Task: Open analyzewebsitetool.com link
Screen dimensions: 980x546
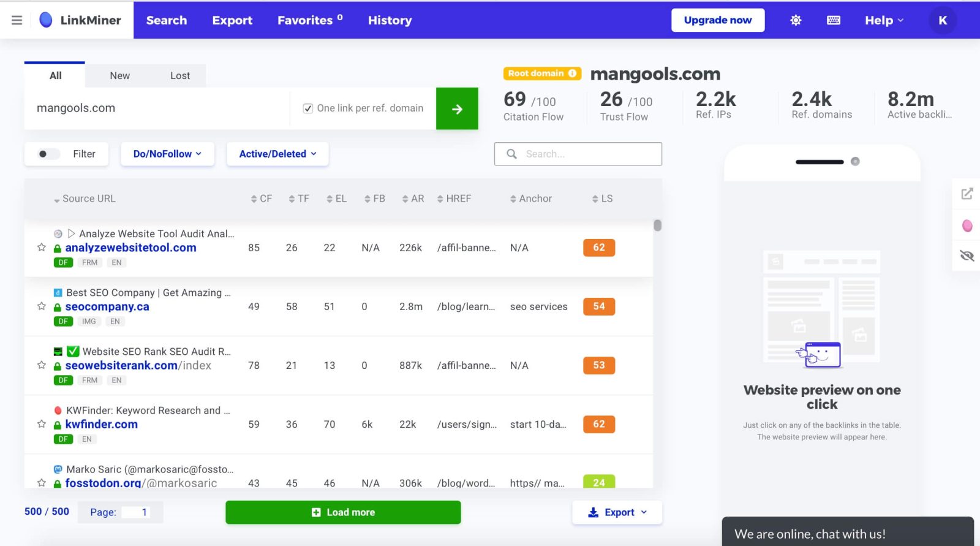Action: click(x=131, y=248)
